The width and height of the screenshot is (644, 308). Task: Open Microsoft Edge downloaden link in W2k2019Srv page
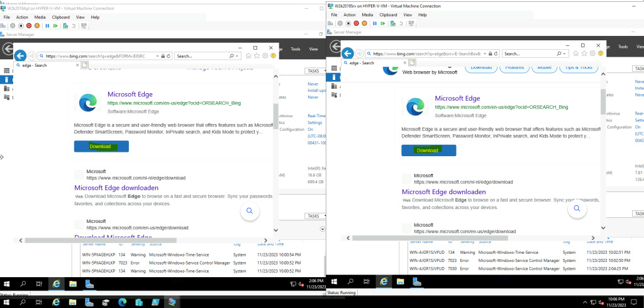tap(443, 191)
